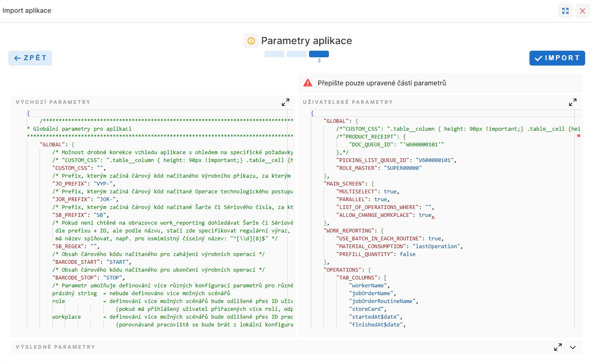Click the "SB_PREFIX": "SB" line
Image resolution: width=593 pixels, height=364 pixels.
tap(81, 215)
